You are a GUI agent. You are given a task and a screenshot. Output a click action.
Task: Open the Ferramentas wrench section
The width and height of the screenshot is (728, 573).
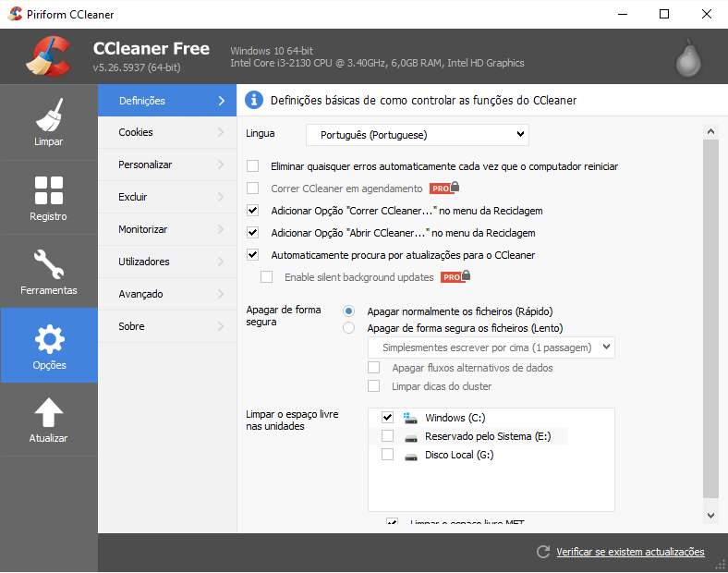coord(49,272)
